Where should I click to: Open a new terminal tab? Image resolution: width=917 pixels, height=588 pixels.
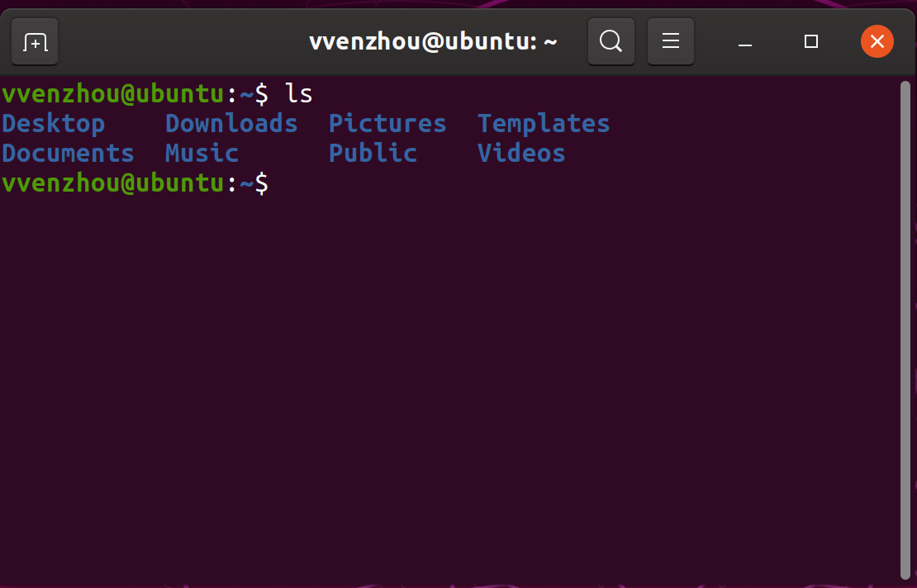coord(35,41)
